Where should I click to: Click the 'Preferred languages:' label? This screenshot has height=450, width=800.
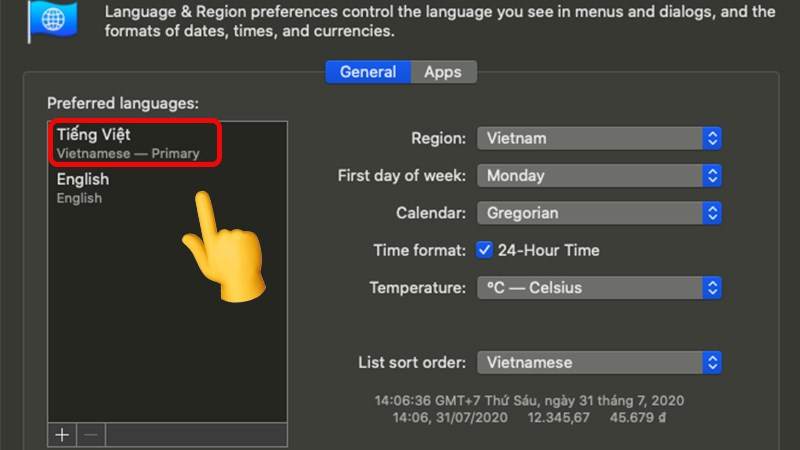(123, 103)
